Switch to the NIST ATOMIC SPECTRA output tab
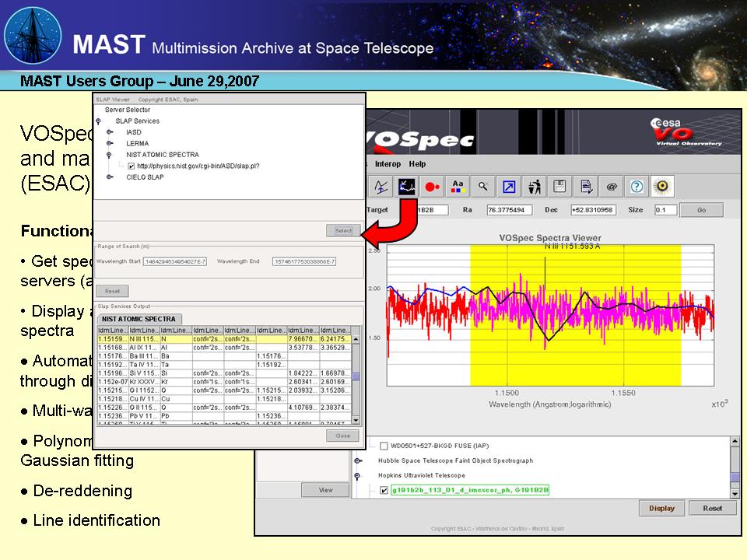This screenshot has height=560, width=747. 139,319
